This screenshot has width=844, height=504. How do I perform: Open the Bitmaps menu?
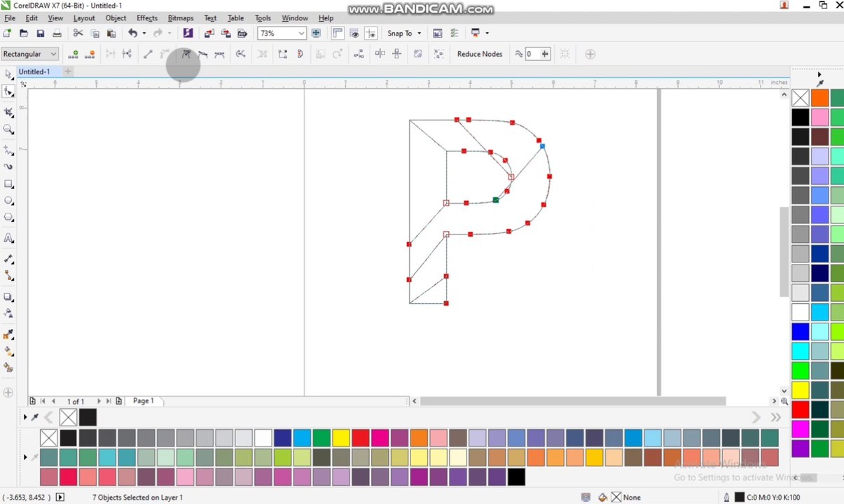pyautogui.click(x=181, y=18)
